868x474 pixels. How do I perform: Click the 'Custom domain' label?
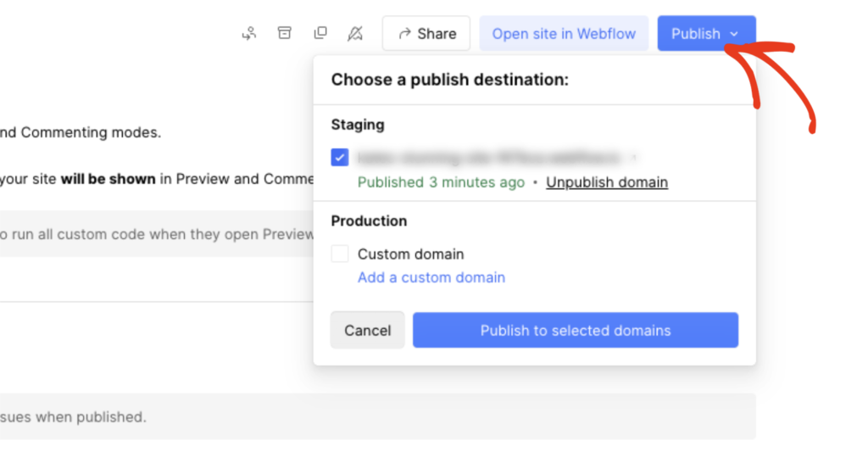411,254
